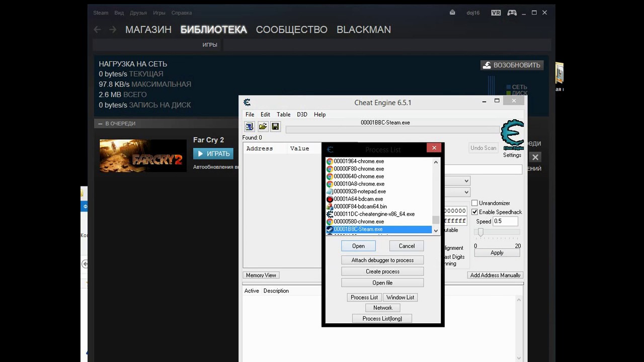Viewport: 644px width, 362px height.
Task: Collapse the 'В ОЧЕРЕДИ' queue section
Action: point(100,124)
